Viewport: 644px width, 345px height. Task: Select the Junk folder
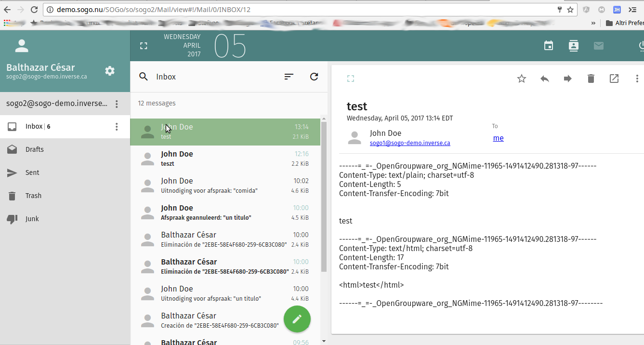(x=32, y=219)
